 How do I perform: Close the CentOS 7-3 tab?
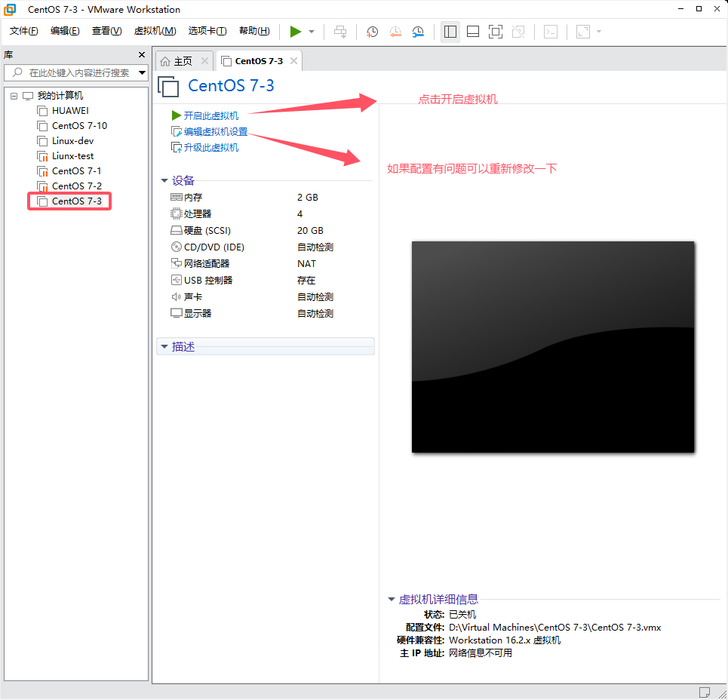tap(293, 61)
